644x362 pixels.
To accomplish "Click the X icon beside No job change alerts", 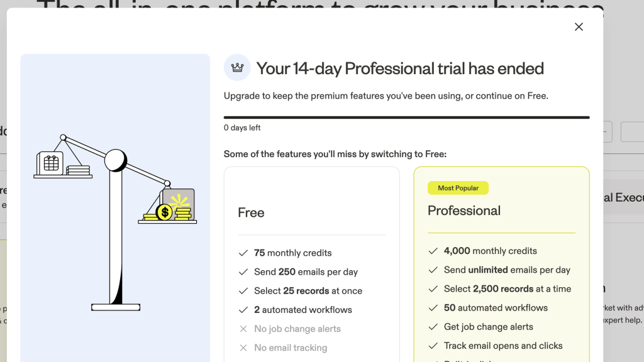I will [x=243, y=329].
